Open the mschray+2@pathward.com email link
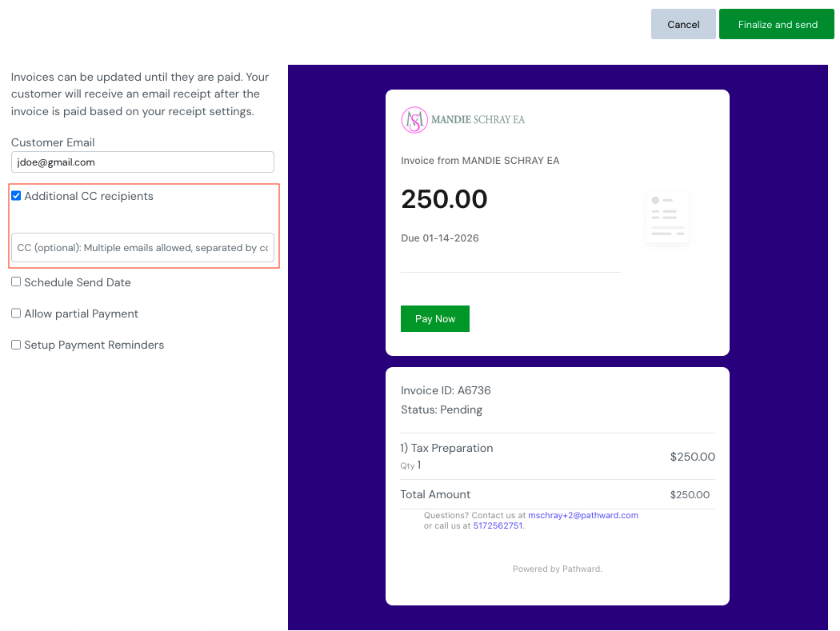Screen dimensions: 840x631 582,516
